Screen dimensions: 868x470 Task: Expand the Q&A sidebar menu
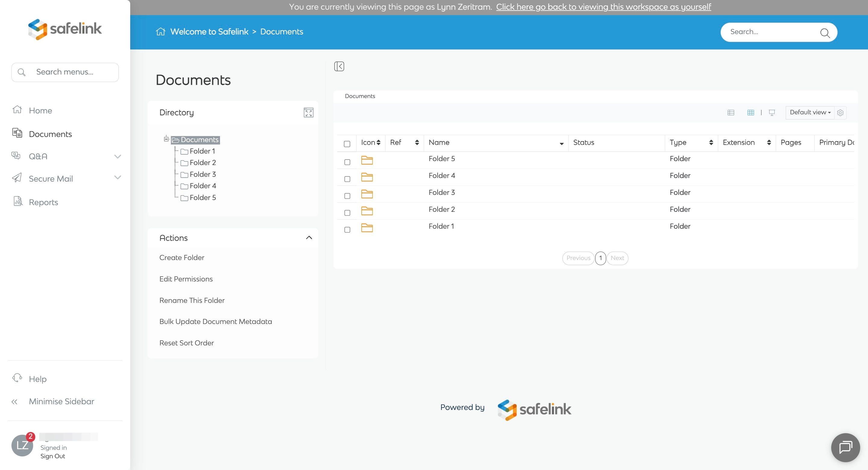point(117,157)
